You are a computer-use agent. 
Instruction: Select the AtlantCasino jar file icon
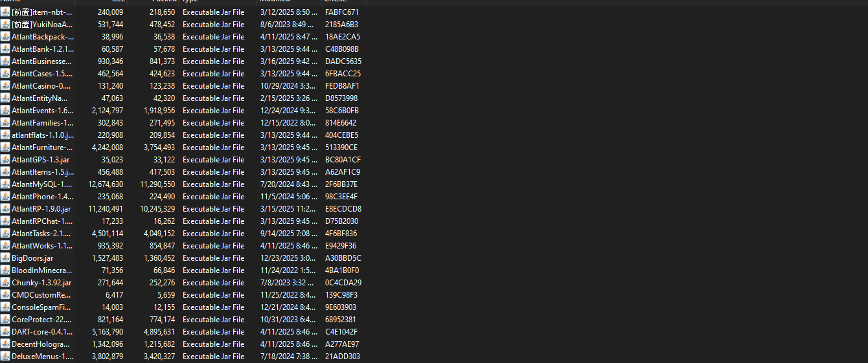[5, 86]
